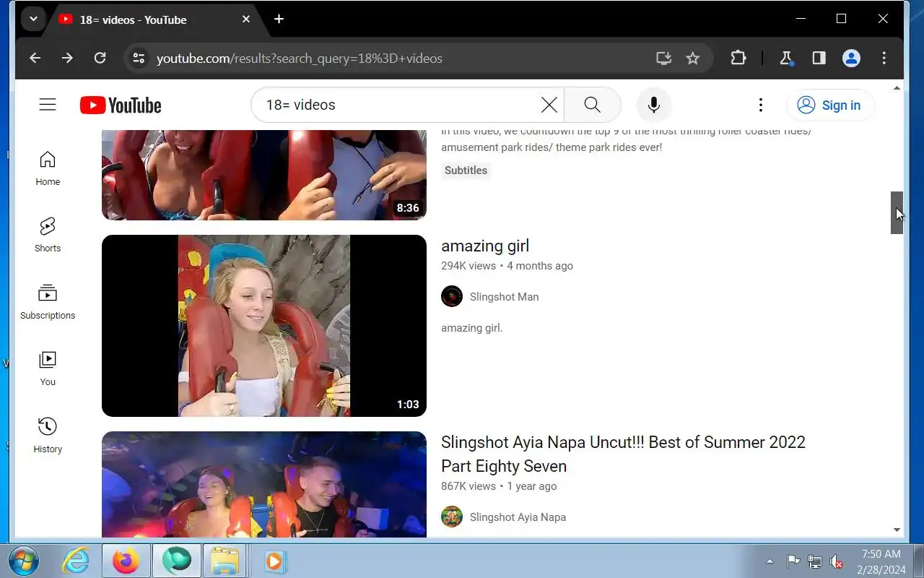The image size is (924, 578).
Task: Clear the search box with X icon
Action: click(x=549, y=105)
